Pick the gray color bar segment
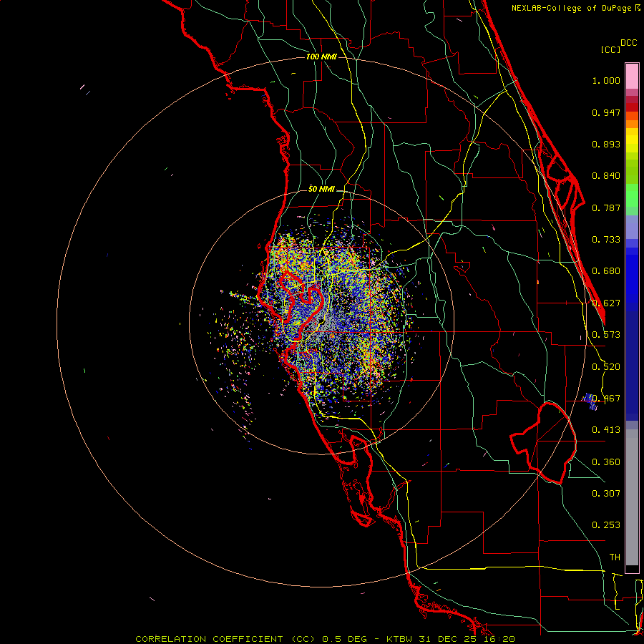The width and height of the screenshot is (644, 644). (x=632, y=497)
